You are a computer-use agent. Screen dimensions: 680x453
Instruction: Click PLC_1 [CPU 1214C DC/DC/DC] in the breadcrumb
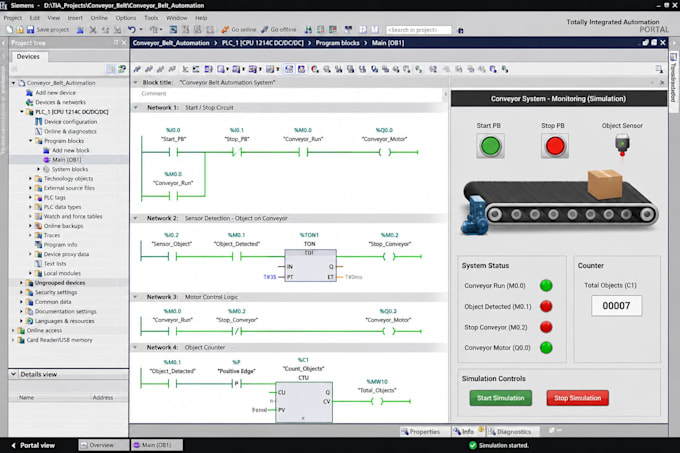(262, 43)
